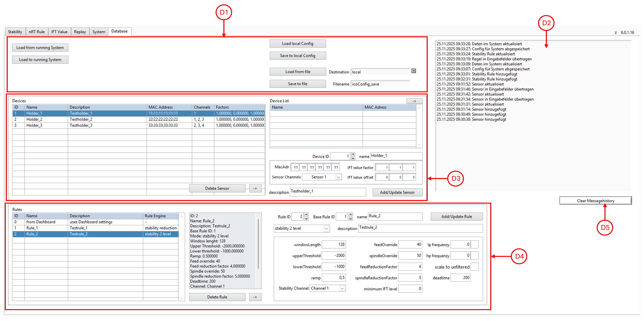Open the Destination dropdown showing local

coord(414,71)
